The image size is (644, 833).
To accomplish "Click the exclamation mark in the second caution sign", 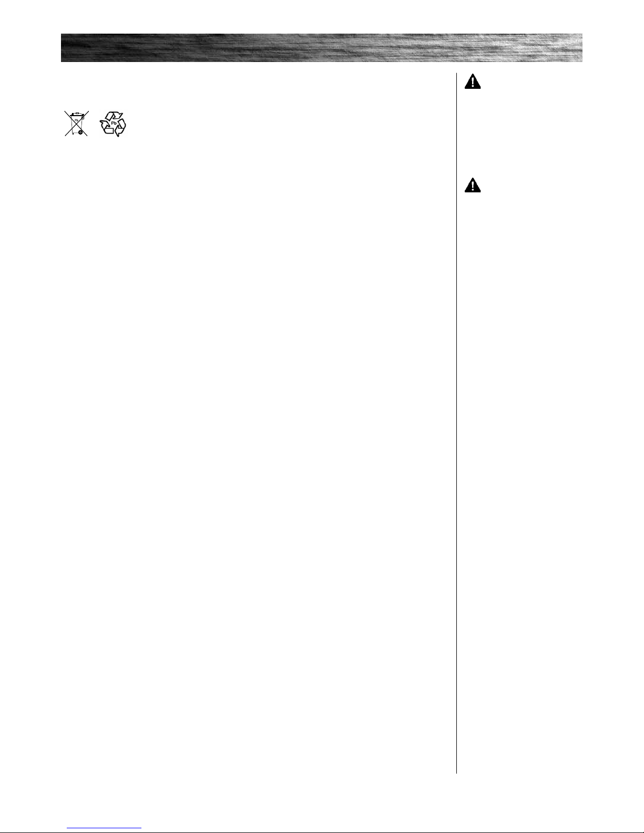I will tap(473, 186).
